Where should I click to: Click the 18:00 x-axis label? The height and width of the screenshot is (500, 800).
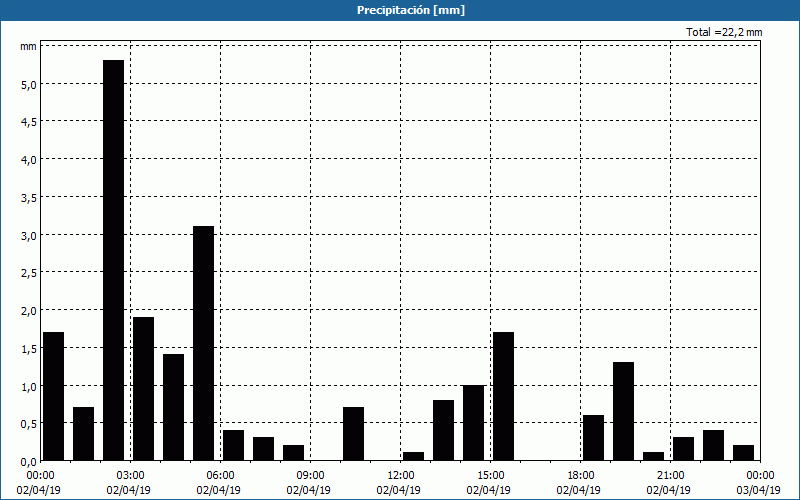(x=581, y=476)
